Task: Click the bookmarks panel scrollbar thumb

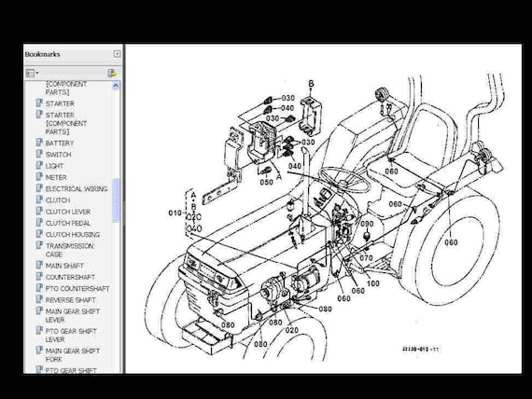Action: (x=116, y=200)
